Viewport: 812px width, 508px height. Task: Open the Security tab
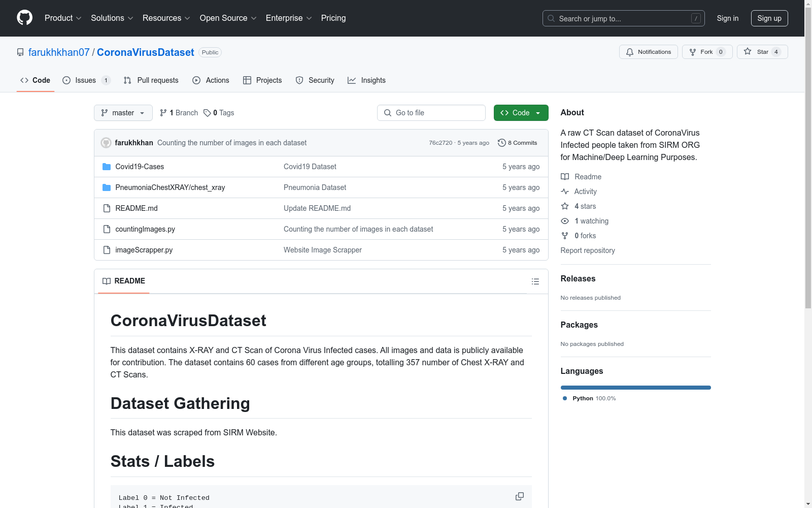(315, 80)
